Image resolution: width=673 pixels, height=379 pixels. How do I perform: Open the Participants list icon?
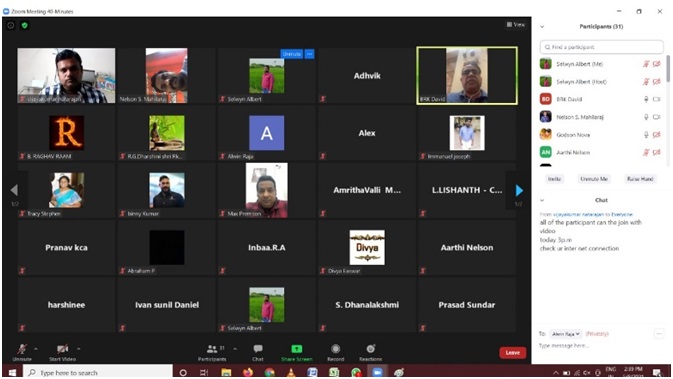[x=212, y=349]
